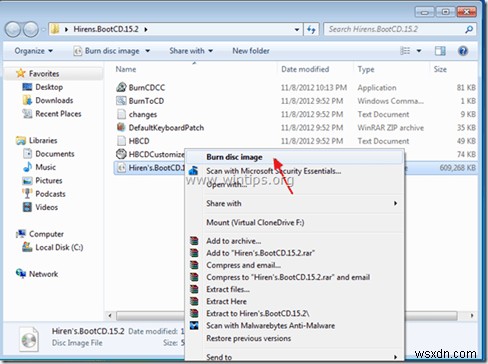This screenshot has width=488, height=364.
Task: Click the Desktop icon in sidebar
Action: 27,87
